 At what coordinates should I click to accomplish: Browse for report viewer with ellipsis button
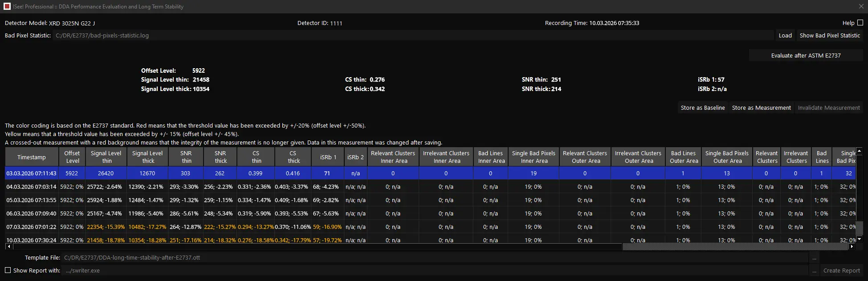pos(814,270)
